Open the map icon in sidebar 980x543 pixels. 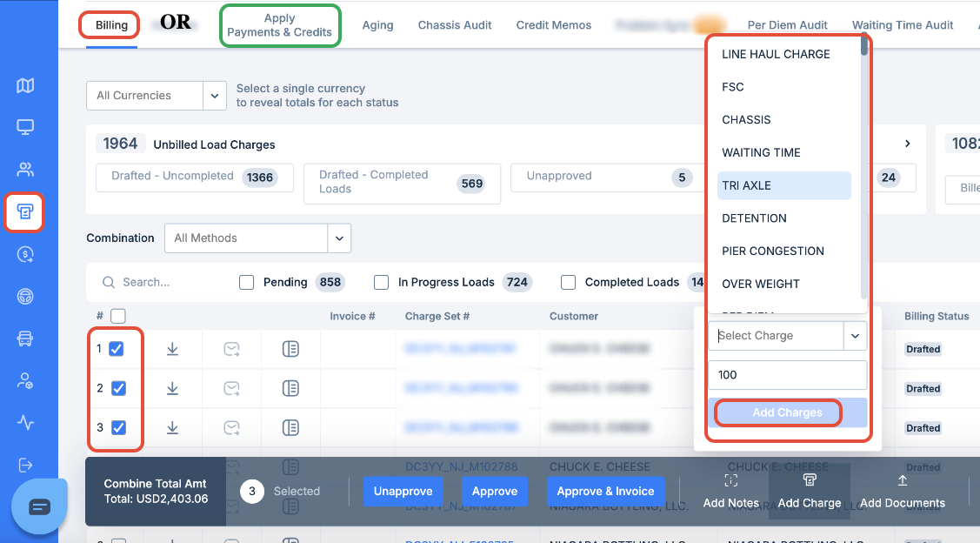(x=25, y=85)
